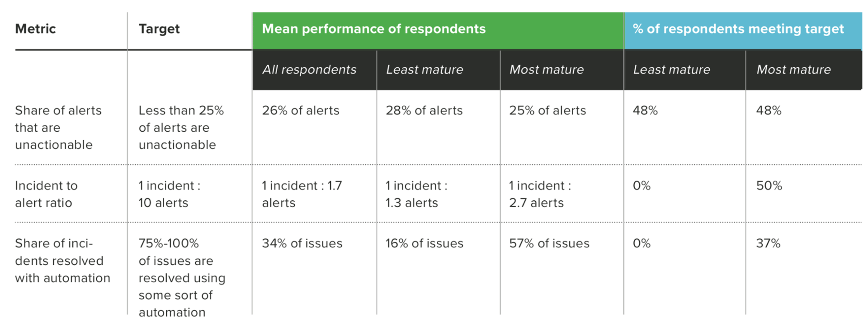Image resolution: width=868 pixels, height=332 pixels.
Task: Click the 1 incident : 10 alerts target
Action: point(169,194)
